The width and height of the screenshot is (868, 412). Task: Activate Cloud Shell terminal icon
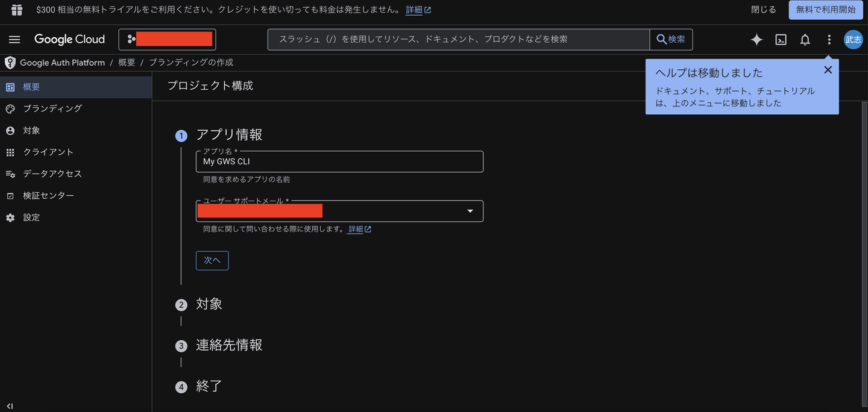coord(781,40)
